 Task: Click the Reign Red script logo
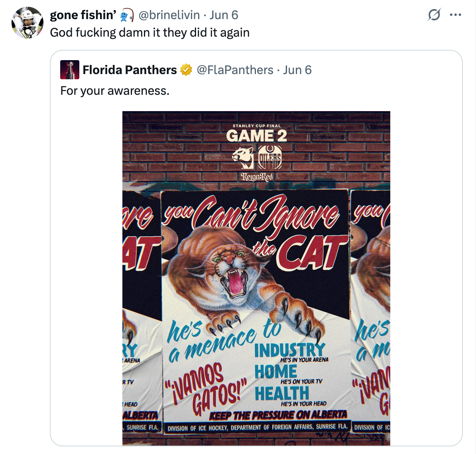(x=257, y=176)
